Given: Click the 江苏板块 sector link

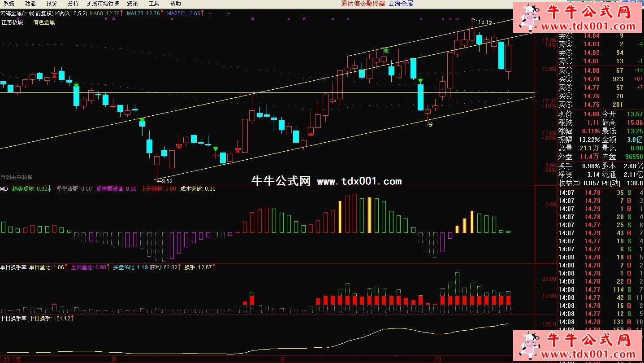Looking at the screenshot, I should coord(12,22).
